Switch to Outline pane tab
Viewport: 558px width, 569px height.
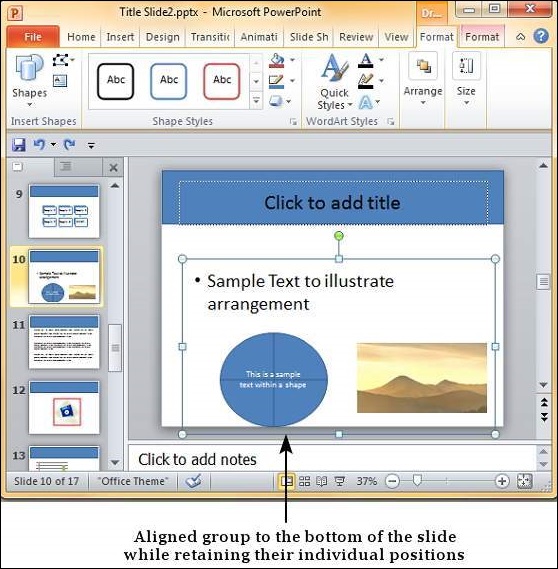pyautogui.click(x=66, y=167)
